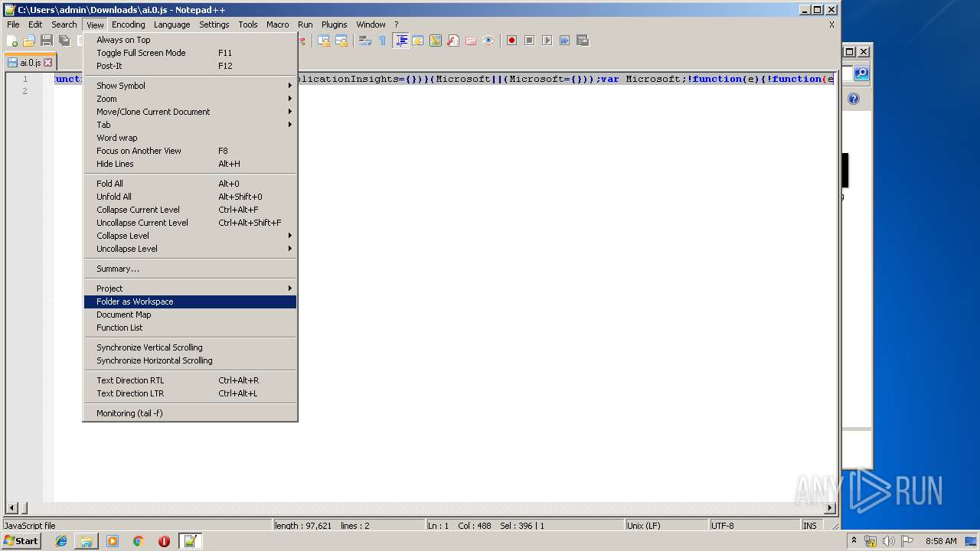Toggle Post-It mode in View menu
Image resolution: width=980 pixels, height=551 pixels.
[190, 66]
